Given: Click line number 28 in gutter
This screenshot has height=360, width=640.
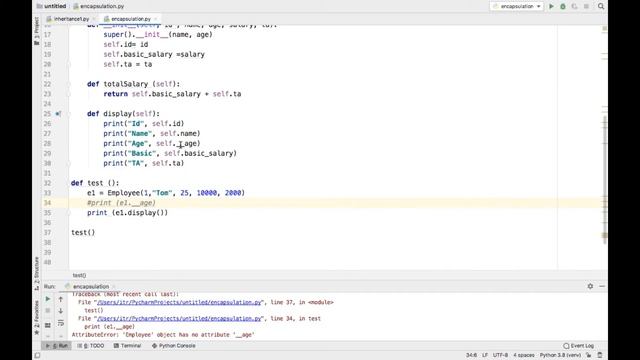Looking at the screenshot, I should [47, 144].
